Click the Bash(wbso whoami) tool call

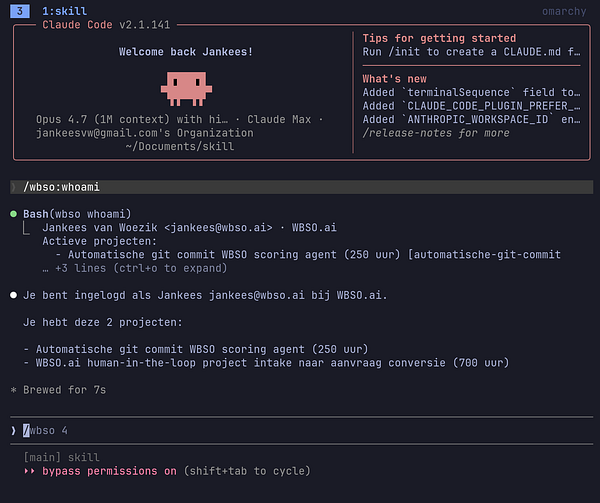[77, 214]
